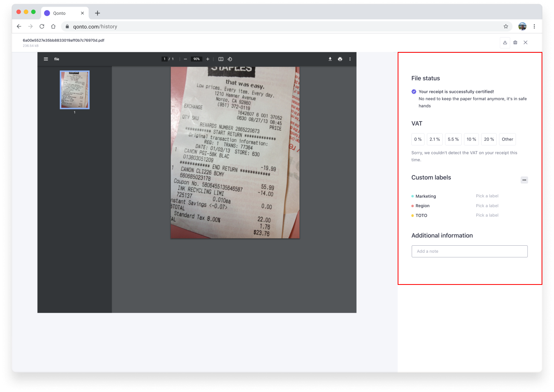Image resolution: width=554 pixels, height=392 pixels.
Task: Select the Qonto browser tab
Action: [64, 13]
